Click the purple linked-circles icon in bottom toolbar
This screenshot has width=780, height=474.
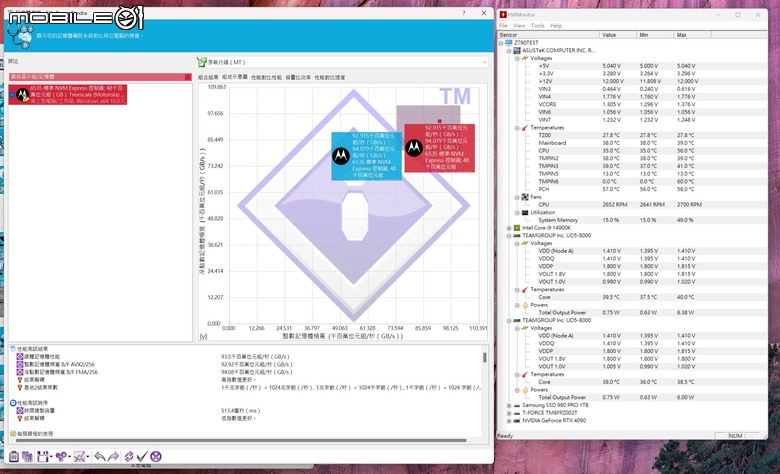[x=61, y=456]
